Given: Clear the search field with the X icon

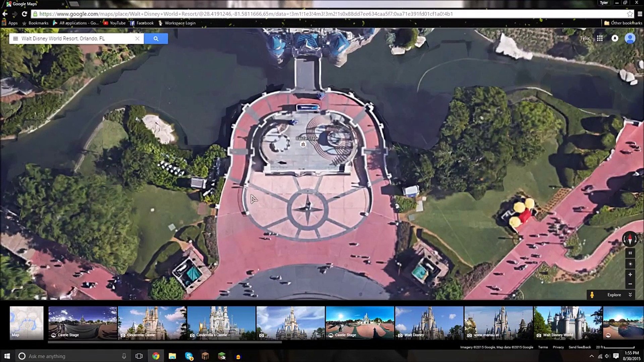Looking at the screenshot, I should 137,38.
